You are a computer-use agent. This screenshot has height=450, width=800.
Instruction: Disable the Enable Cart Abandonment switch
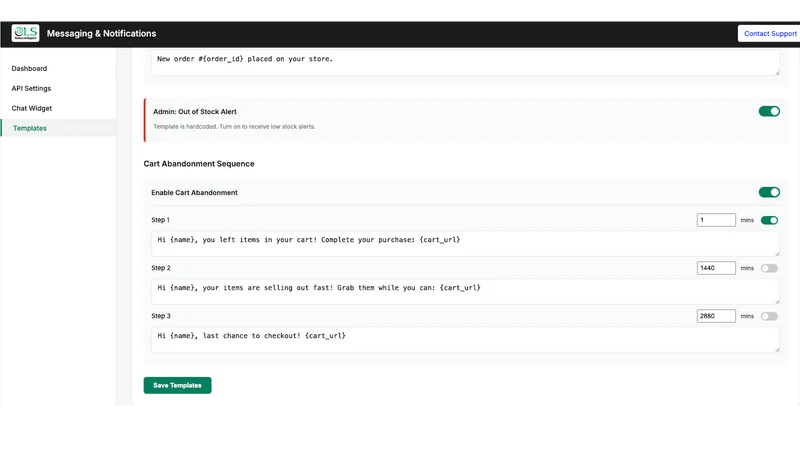[769, 192]
